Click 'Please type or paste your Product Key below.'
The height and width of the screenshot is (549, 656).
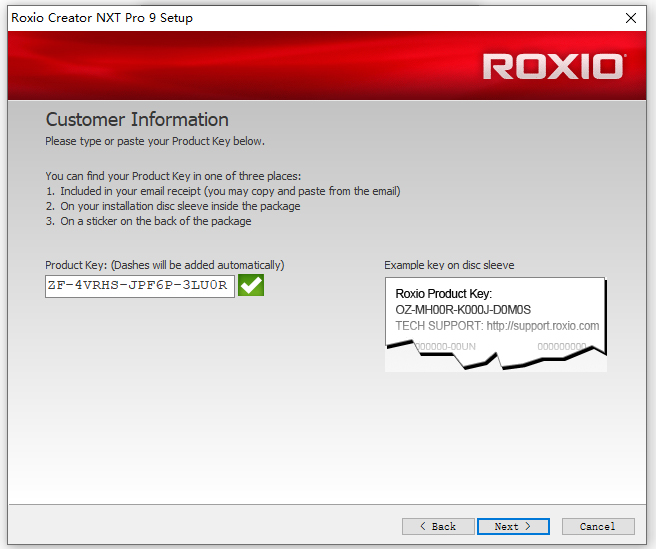[x=155, y=141]
